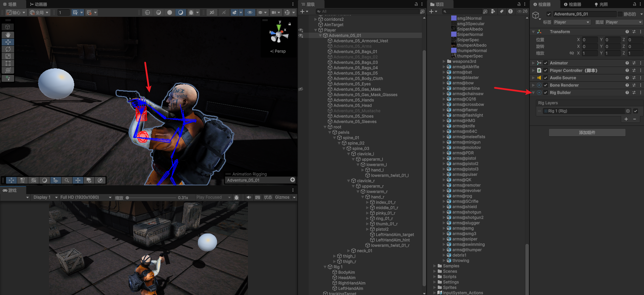Click the Project search by label icon

click(x=502, y=11)
